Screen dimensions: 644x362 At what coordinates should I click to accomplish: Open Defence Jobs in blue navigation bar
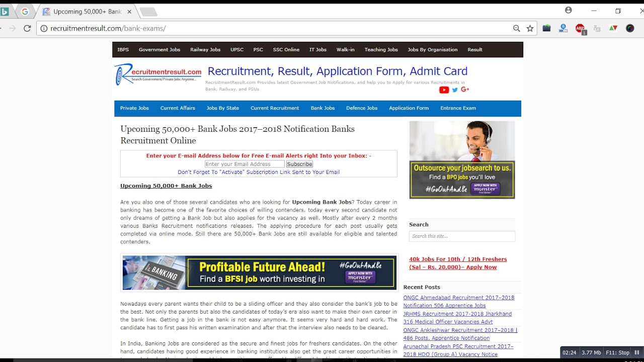click(x=362, y=108)
